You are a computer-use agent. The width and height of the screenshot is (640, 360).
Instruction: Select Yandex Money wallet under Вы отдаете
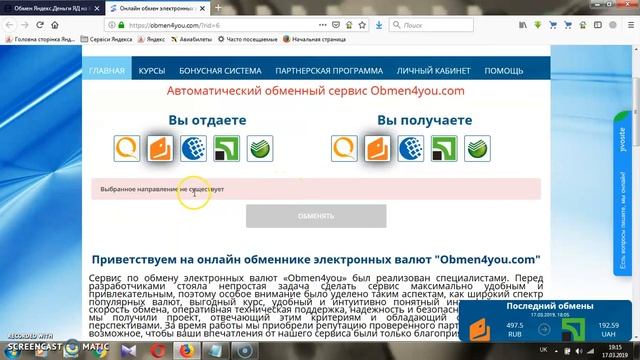[160, 149]
